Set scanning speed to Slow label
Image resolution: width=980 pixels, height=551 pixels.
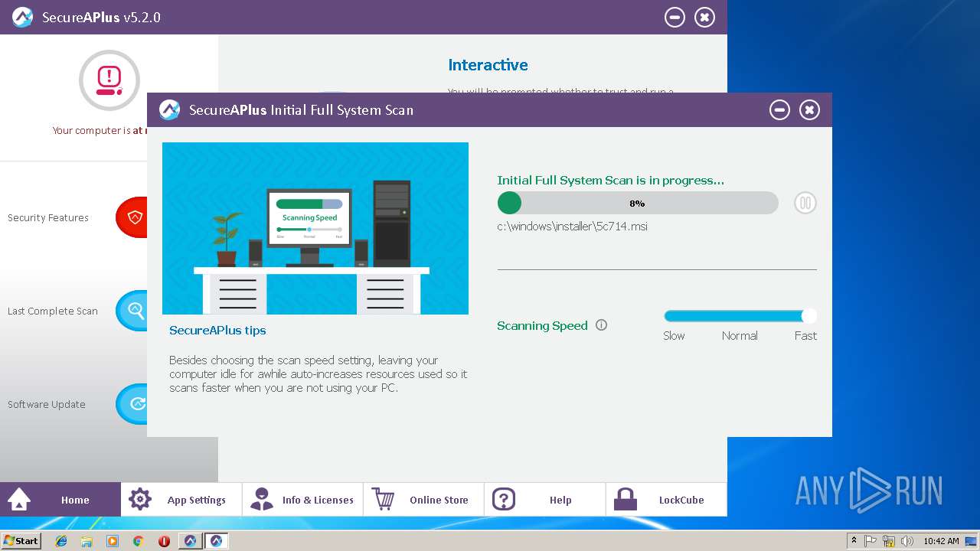(674, 336)
